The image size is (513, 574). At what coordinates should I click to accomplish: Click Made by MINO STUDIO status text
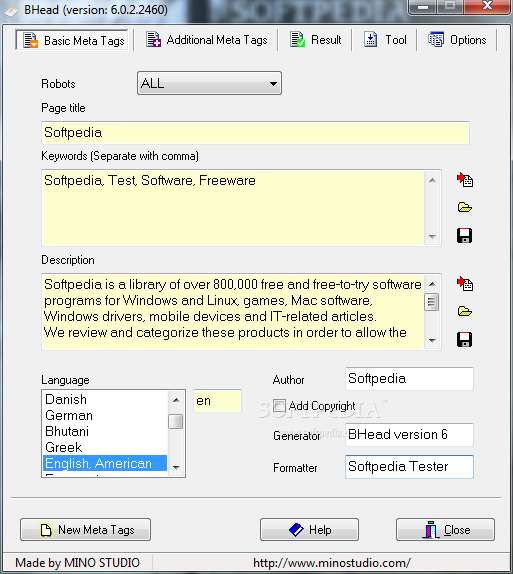click(78, 563)
